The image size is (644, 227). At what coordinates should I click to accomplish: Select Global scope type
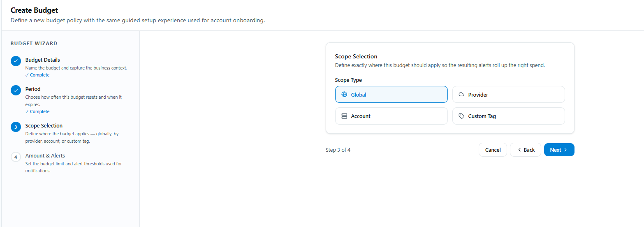tap(391, 94)
